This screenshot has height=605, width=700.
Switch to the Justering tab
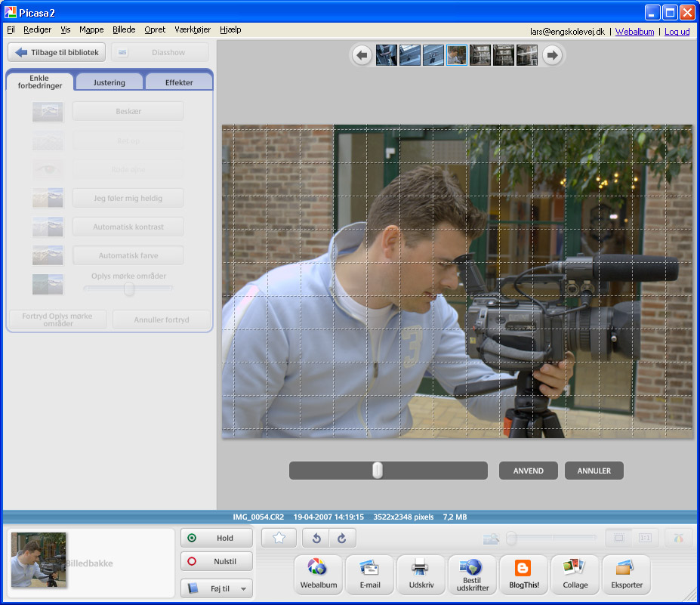pos(109,82)
